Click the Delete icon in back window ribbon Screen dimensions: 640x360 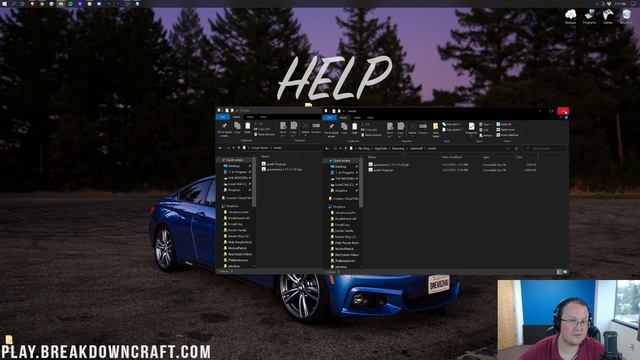click(x=305, y=128)
